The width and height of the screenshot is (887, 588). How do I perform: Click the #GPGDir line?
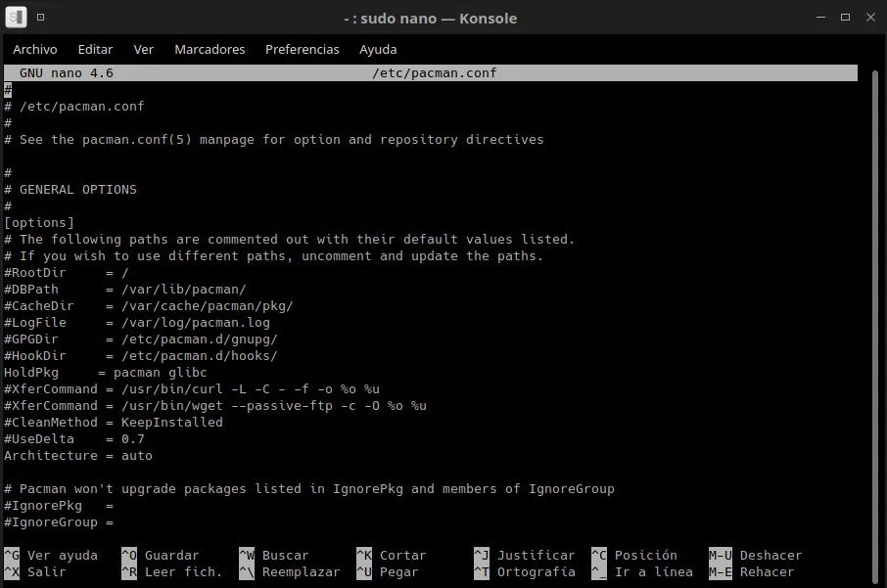click(x=141, y=339)
